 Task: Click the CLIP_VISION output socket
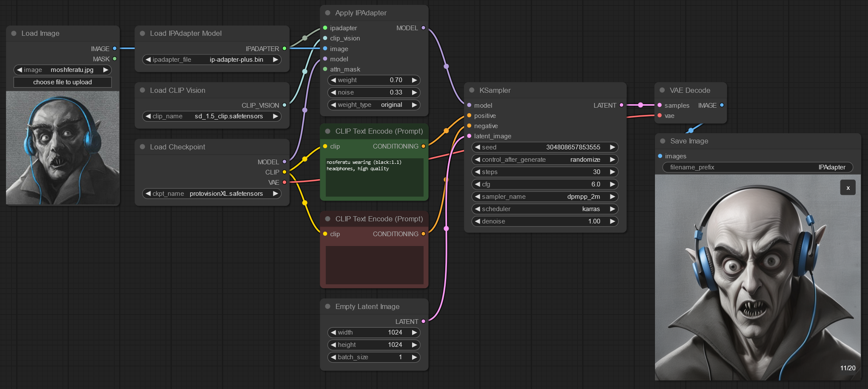(x=285, y=105)
